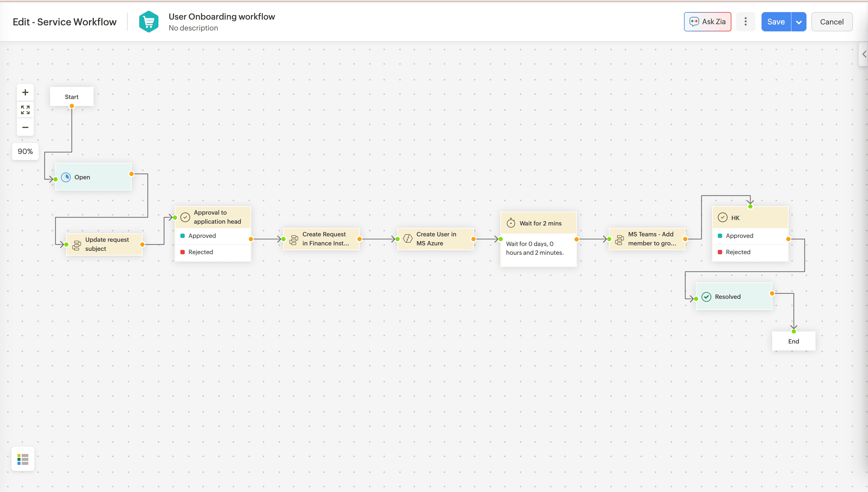This screenshot has height=492, width=868.
Task: Open the three-dot more options menu
Action: click(x=746, y=22)
